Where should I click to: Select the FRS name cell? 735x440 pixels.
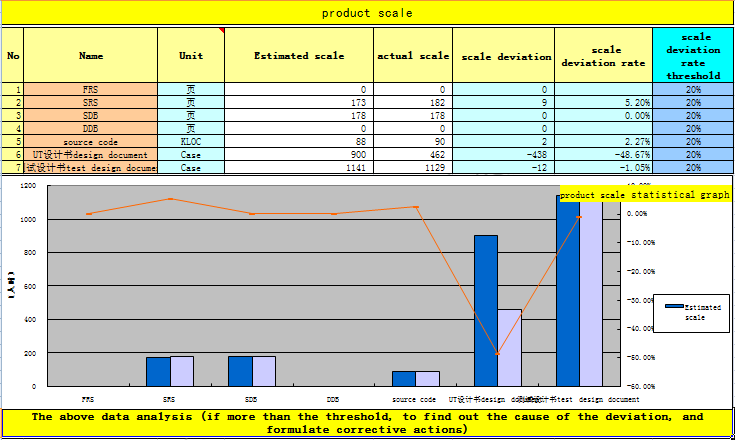[x=90, y=90]
